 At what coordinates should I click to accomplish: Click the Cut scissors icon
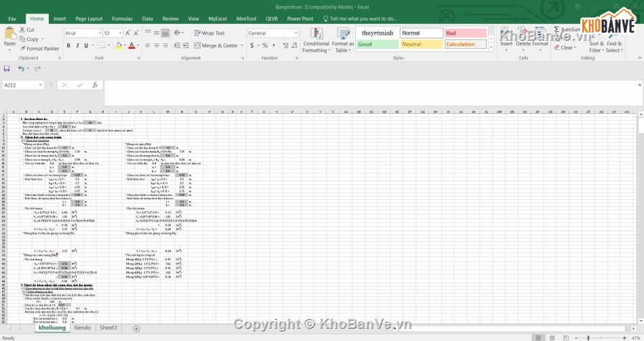(x=22, y=30)
